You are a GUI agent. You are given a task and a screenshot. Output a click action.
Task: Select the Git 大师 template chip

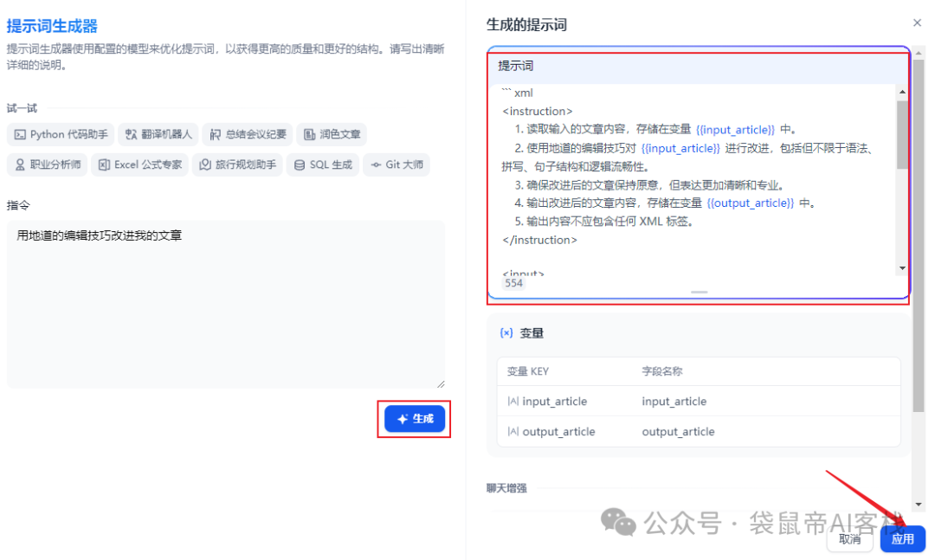point(397,164)
